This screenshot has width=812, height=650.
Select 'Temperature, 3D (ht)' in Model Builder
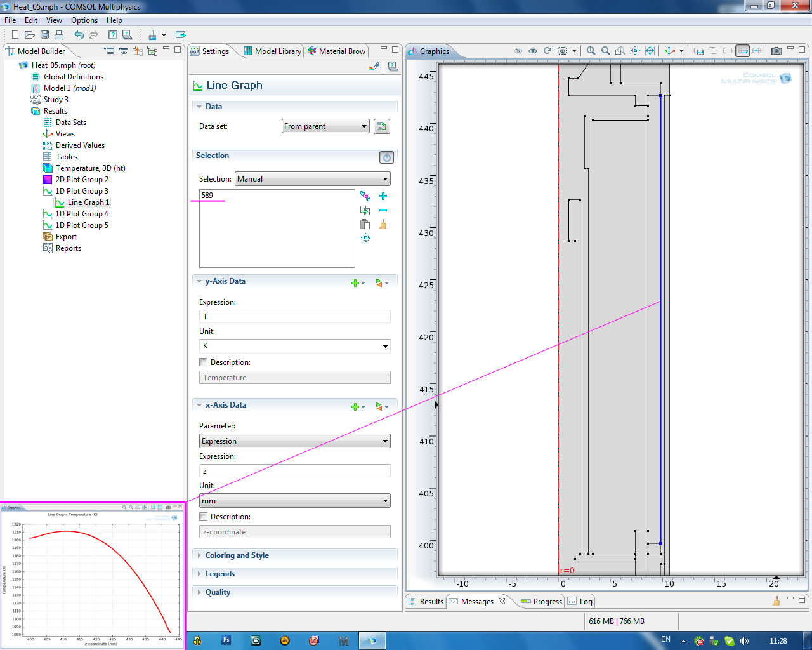click(90, 168)
